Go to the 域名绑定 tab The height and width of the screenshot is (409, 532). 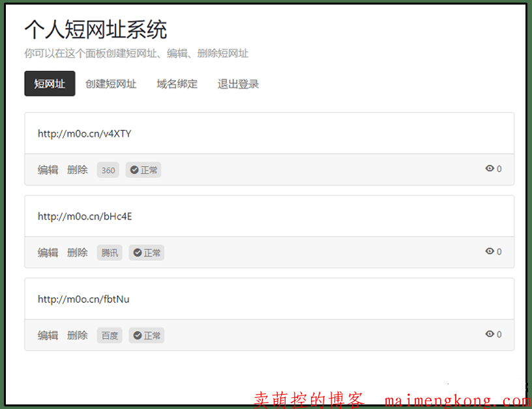point(177,84)
